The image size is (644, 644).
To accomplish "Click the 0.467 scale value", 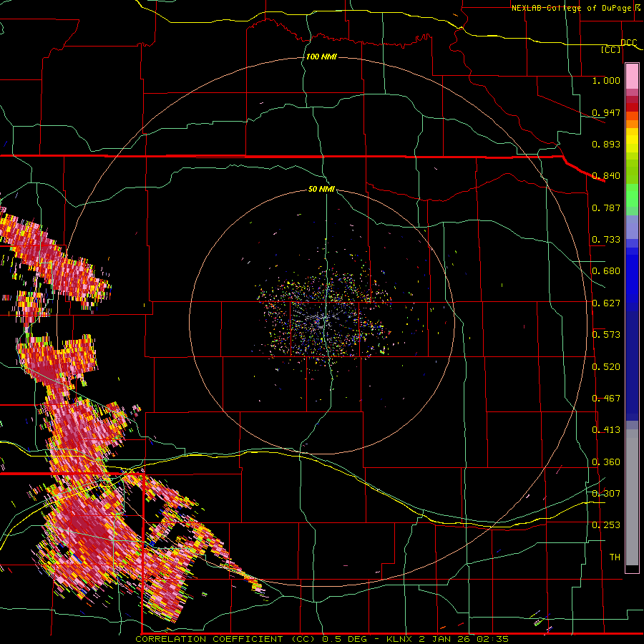I will click(x=606, y=399).
